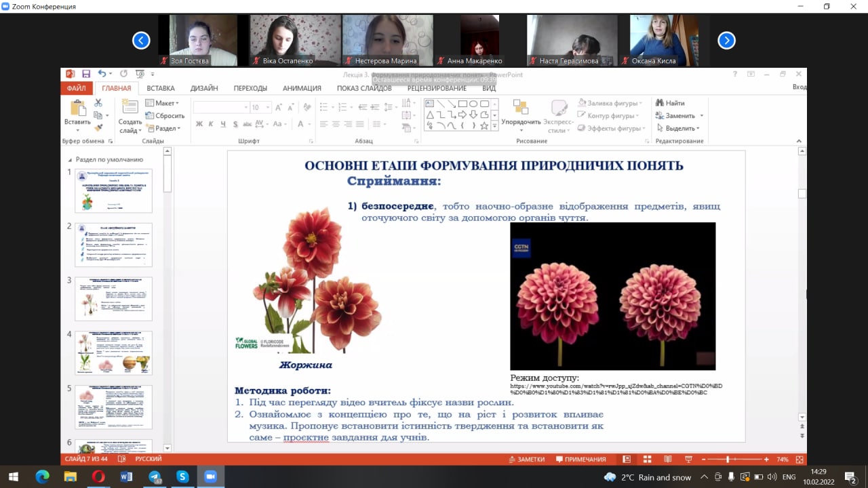Screen dimensions: 868x488
Task: Collapse Раздел по умолчанию section
Action: click(x=70, y=160)
